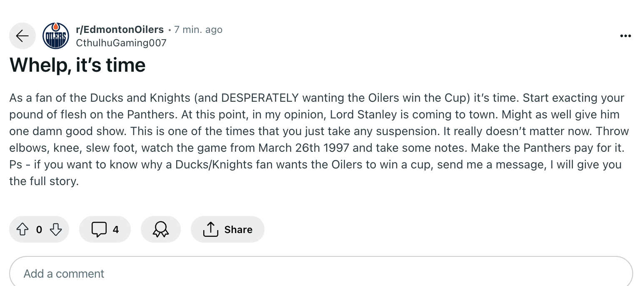644x286 pixels.
Task: Click the vote score showing 0
Action: [39, 229]
